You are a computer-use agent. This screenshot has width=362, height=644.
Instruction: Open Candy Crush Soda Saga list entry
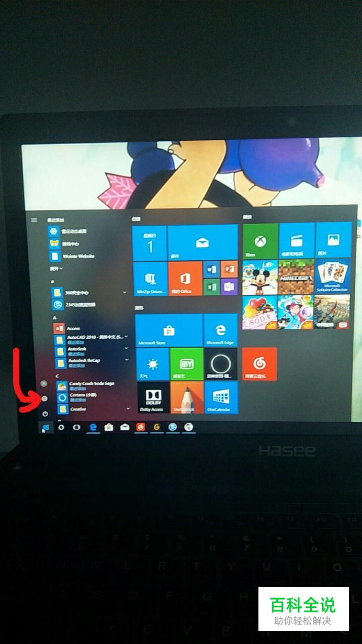pos(92,385)
